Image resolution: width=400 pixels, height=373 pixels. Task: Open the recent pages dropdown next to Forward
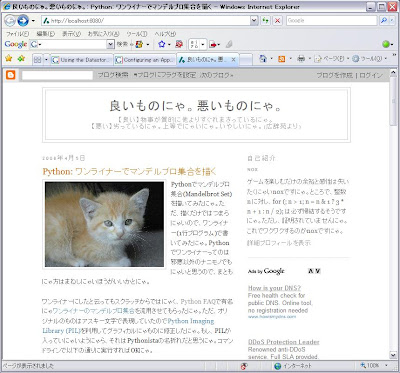[33, 21]
